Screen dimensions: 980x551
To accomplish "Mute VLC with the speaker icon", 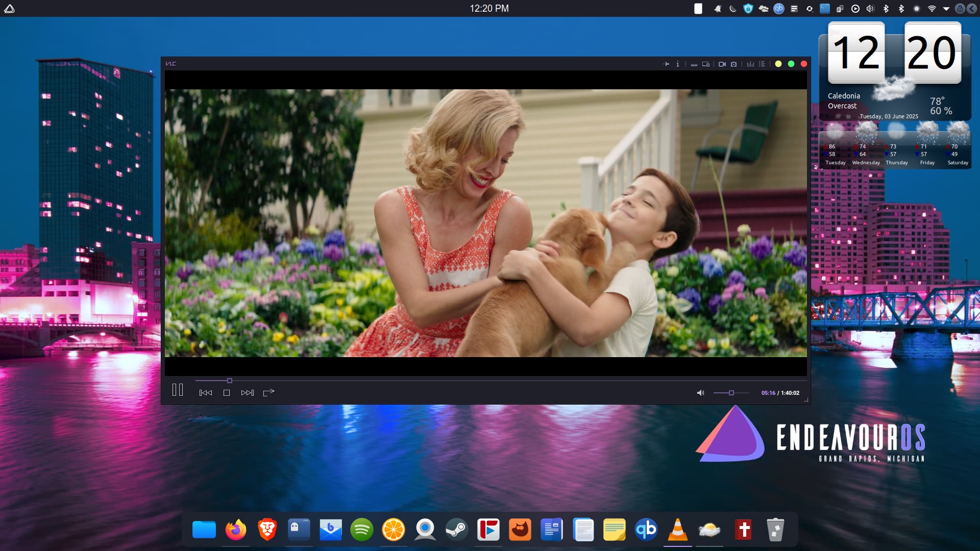I will (701, 393).
